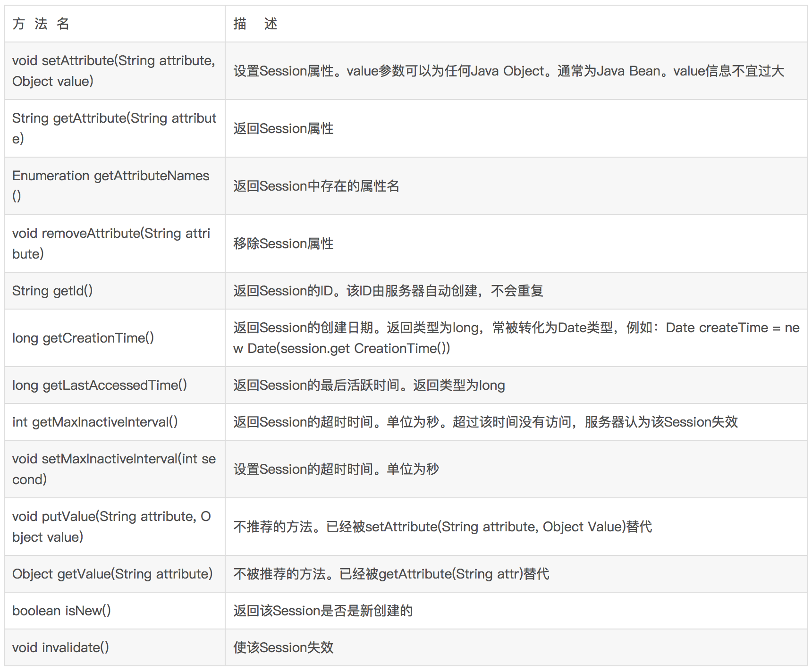Click the 返回Session属性 description cell
The height and width of the screenshot is (671, 812).
click(516, 128)
